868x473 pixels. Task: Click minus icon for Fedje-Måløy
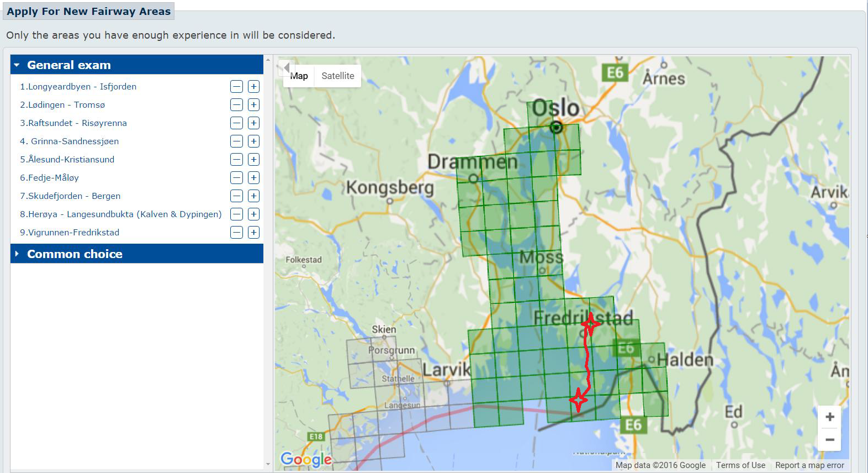click(x=236, y=178)
